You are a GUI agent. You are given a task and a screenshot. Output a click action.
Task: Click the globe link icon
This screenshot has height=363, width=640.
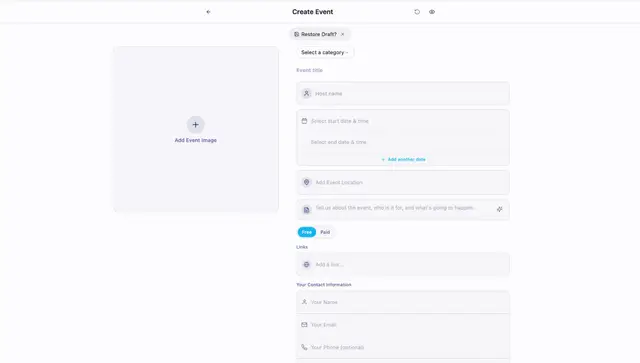307,265
